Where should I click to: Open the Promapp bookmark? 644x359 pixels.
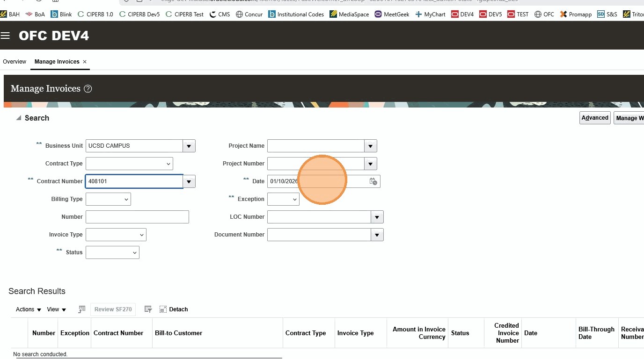point(576,14)
